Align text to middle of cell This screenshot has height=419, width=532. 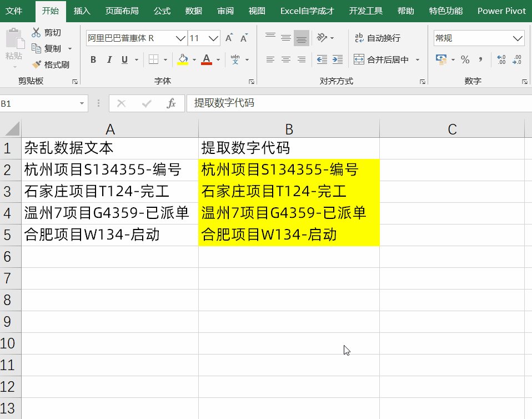point(285,38)
